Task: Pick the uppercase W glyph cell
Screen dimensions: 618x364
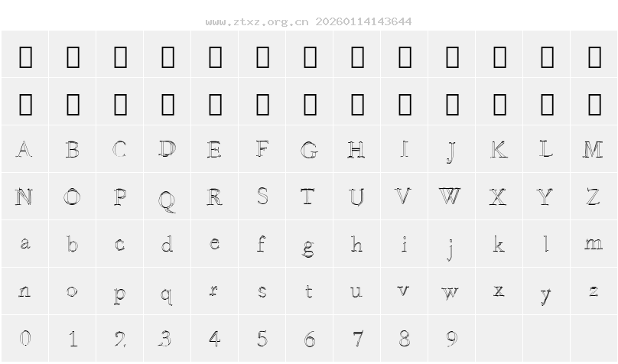Action: coord(450,197)
